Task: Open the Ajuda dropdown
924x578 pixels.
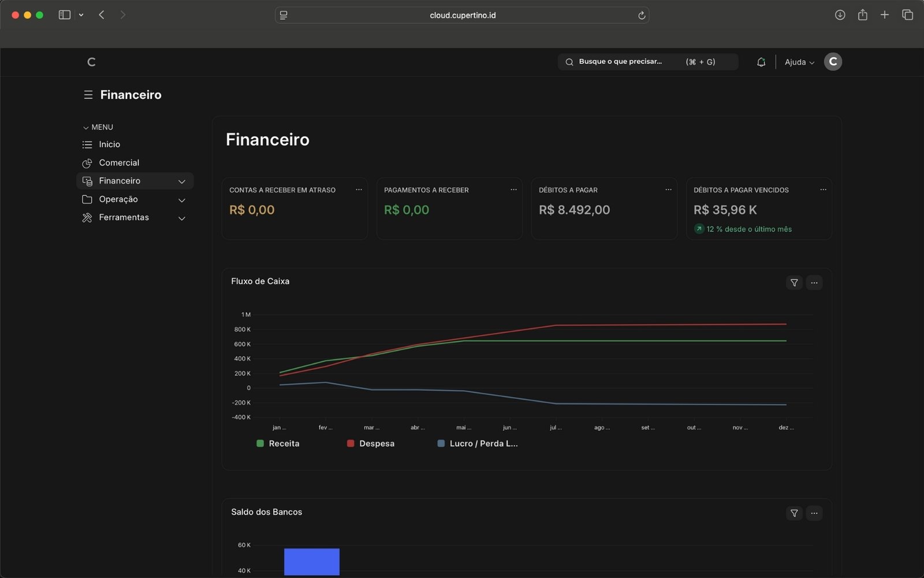Action: tap(799, 62)
